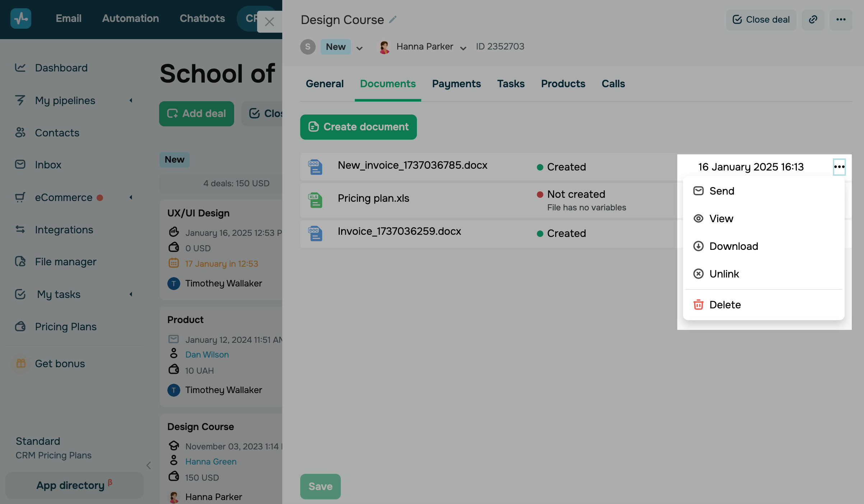This screenshot has width=864, height=504.
Task: Expand My pipelines submenu arrow
Action: tap(131, 101)
